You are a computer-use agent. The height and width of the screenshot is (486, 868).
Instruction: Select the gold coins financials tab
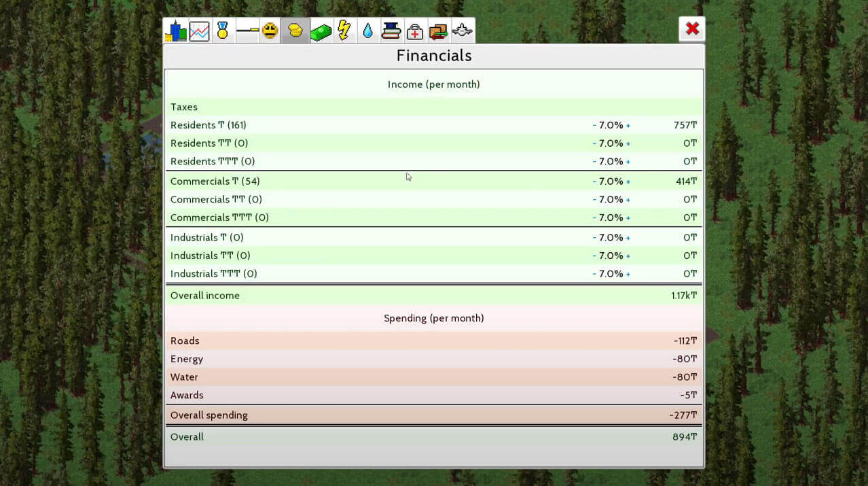[295, 31]
